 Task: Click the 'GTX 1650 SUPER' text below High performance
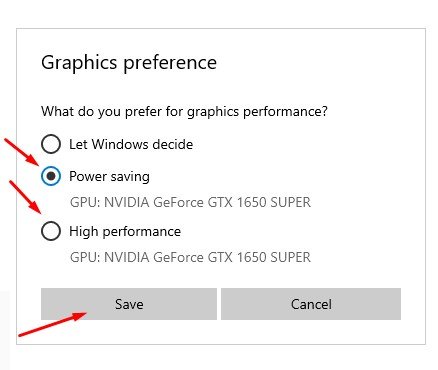point(259,257)
